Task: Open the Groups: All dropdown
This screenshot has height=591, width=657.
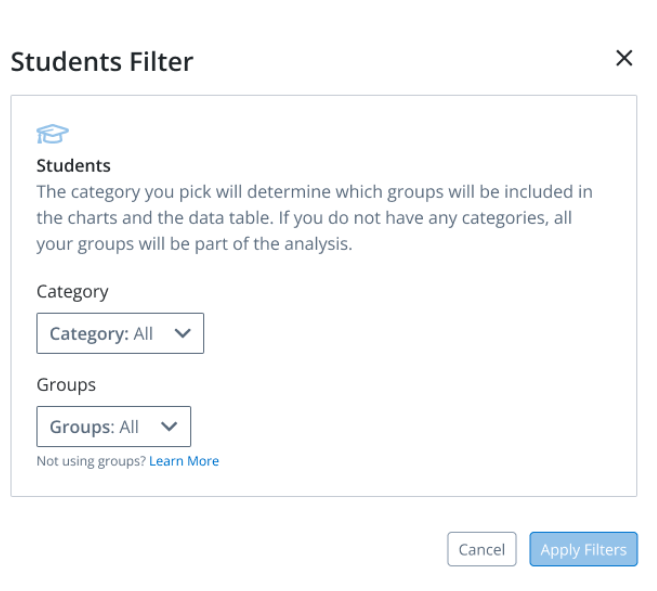Action: pos(113,427)
